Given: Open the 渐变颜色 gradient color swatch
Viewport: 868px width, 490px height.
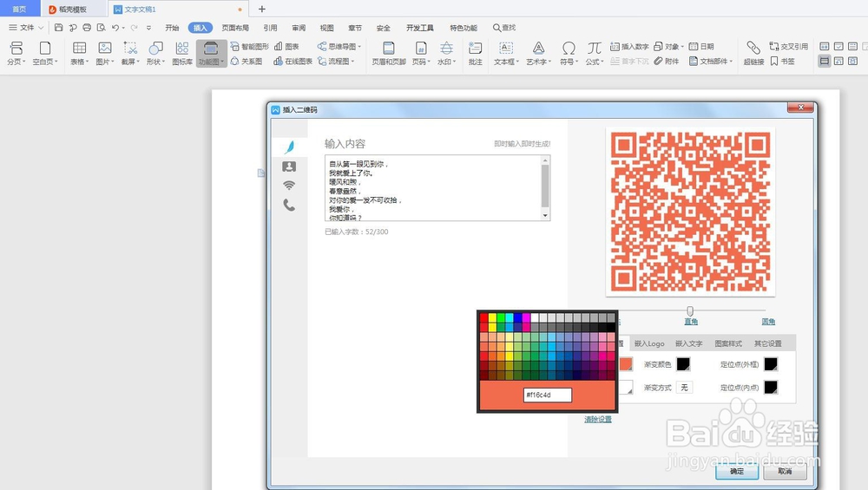Looking at the screenshot, I should pos(684,364).
